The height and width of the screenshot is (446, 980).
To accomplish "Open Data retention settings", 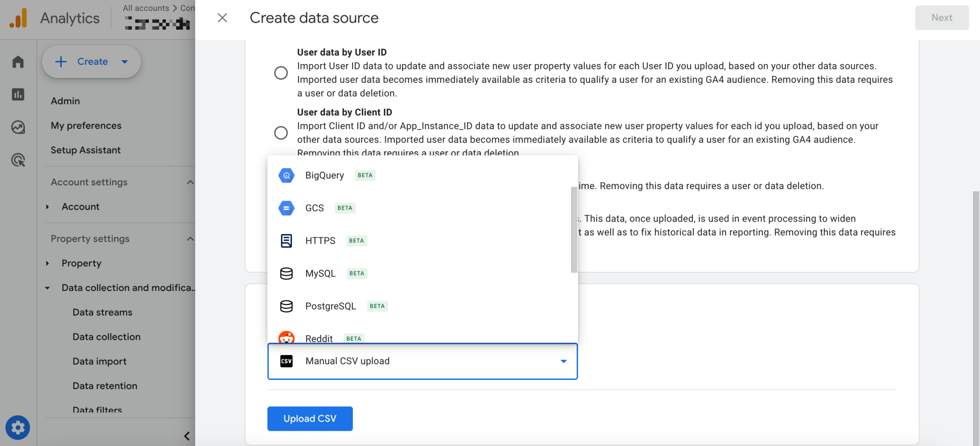I will point(105,386).
